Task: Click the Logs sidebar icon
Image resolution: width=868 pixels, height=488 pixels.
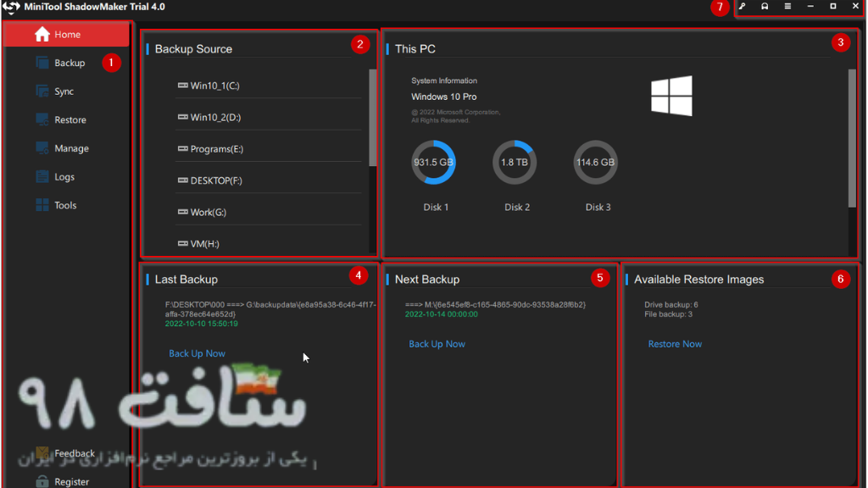Action: pos(42,176)
